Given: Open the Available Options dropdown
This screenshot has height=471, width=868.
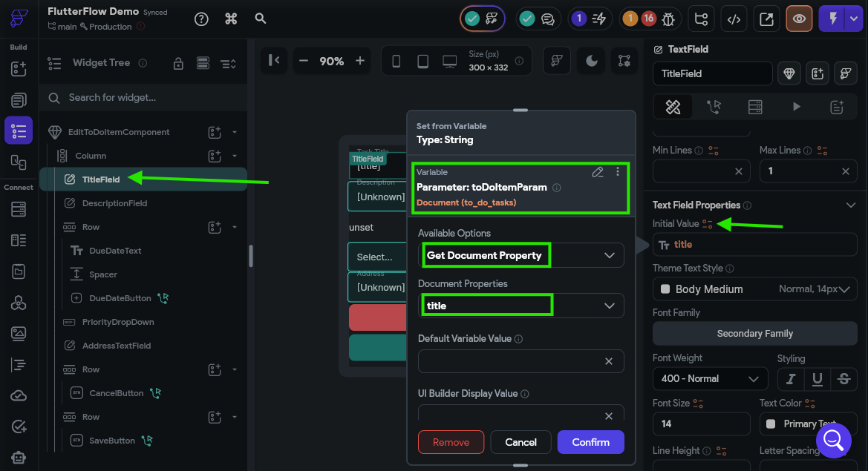Looking at the screenshot, I should point(521,255).
